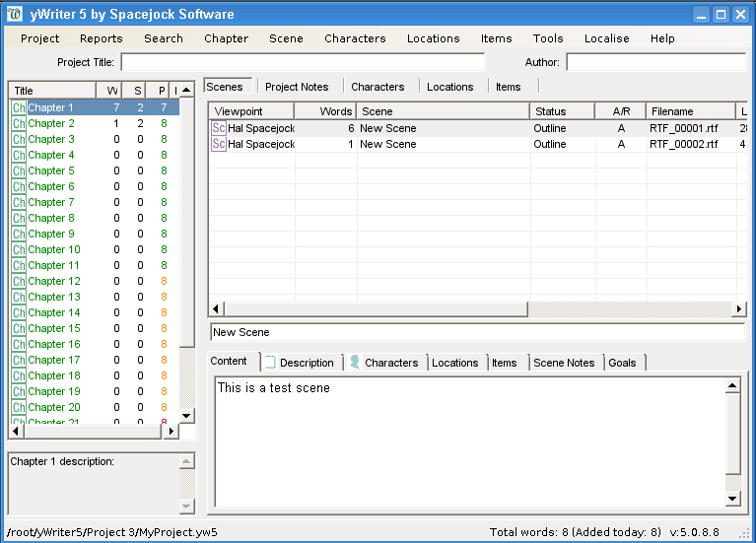Click the Ch icon beside Chapter 3
The image size is (756, 543).
(19, 139)
